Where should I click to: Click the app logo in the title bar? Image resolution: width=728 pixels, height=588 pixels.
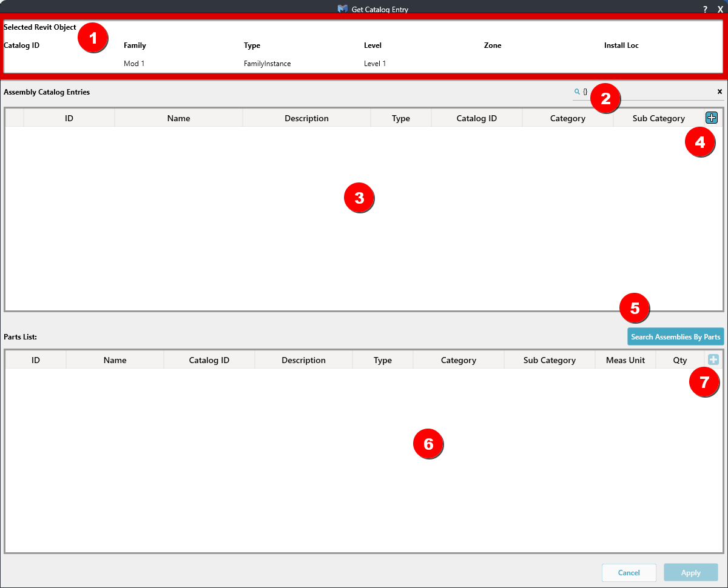[343, 9]
